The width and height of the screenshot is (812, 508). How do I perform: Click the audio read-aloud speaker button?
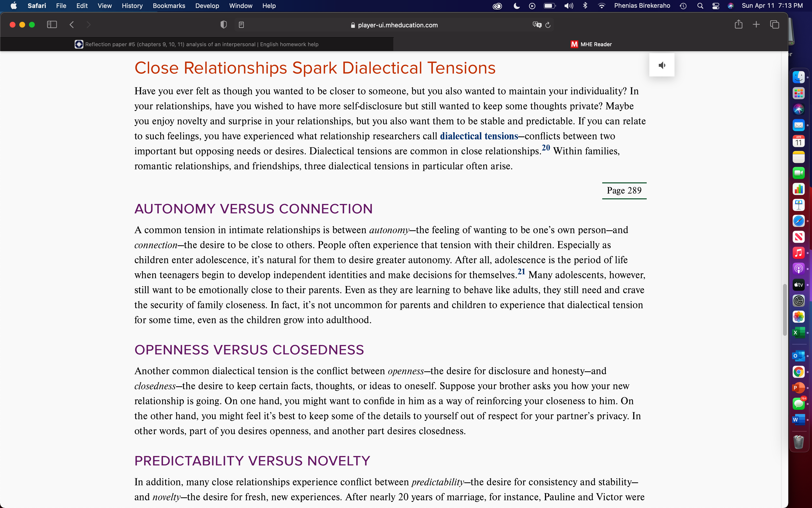click(662, 65)
